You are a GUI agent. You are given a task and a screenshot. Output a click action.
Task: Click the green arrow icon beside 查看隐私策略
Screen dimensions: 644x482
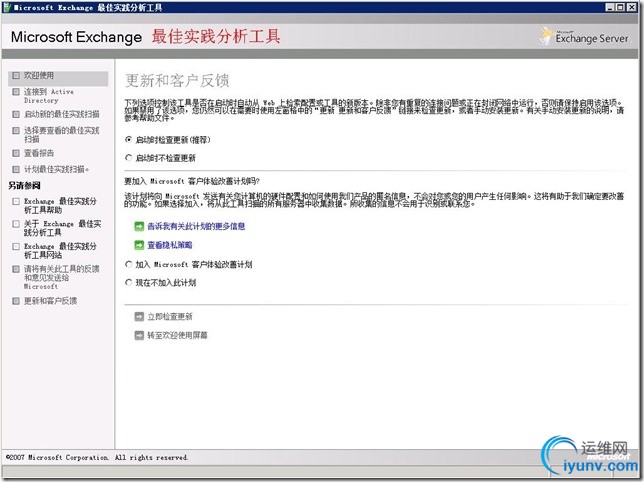click(139, 245)
